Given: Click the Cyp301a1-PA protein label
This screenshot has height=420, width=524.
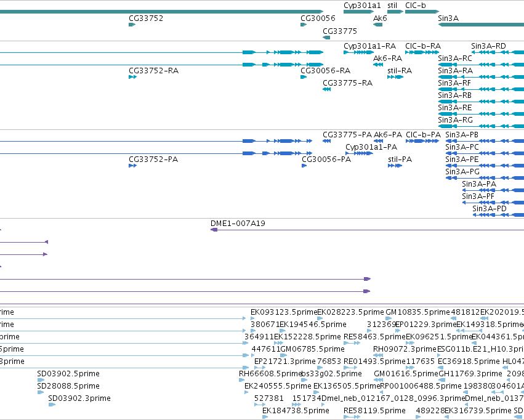Looking at the screenshot, I should click(x=371, y=147).
